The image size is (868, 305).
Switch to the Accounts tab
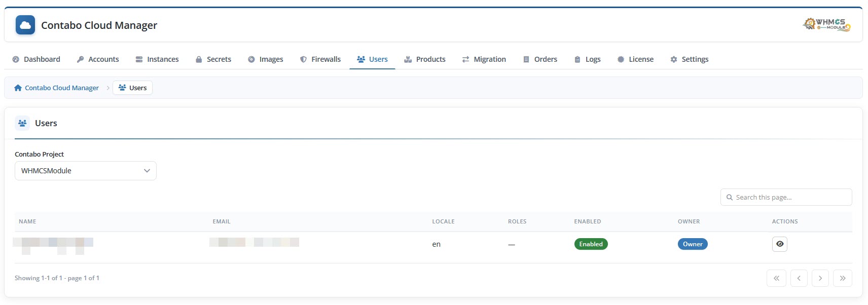coord(98,59)
